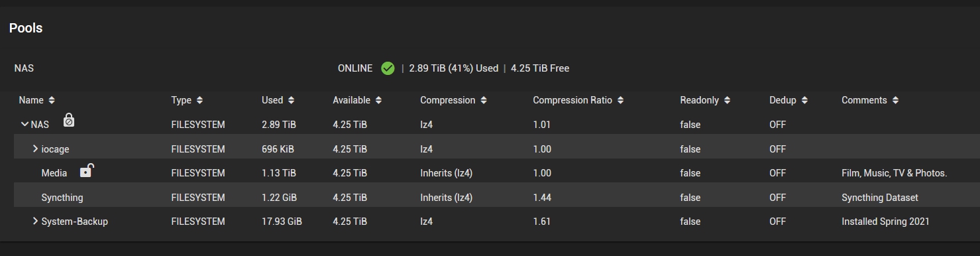
Task: Sort by Available column arrows
Action: [378, 100]
